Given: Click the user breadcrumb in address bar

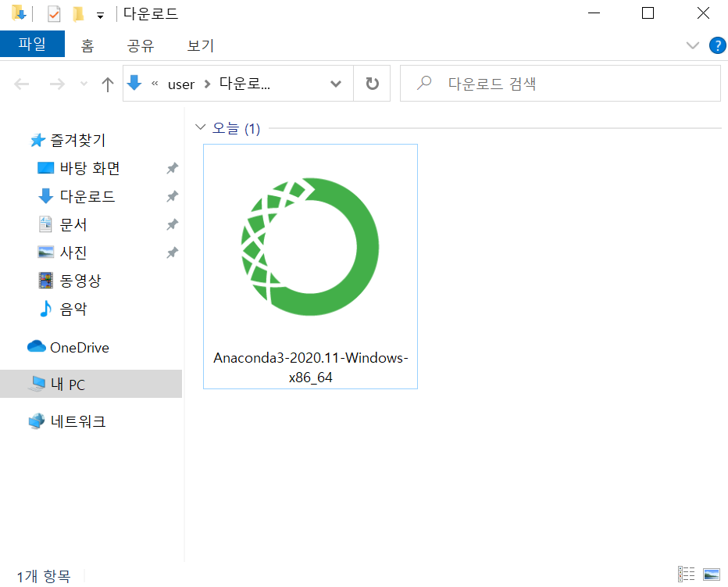Looking at the screenshot, I should pyautogui.click(x=181, y=84).
